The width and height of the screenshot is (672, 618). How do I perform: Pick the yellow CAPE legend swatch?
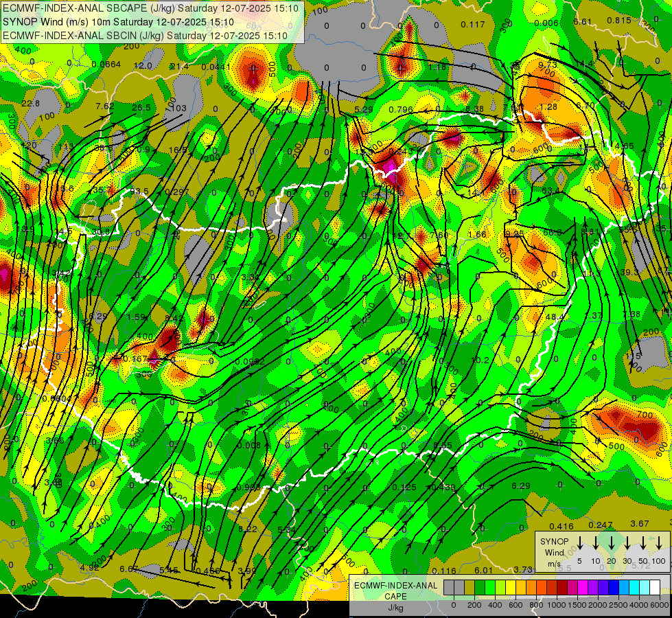(x=511, y=587)
